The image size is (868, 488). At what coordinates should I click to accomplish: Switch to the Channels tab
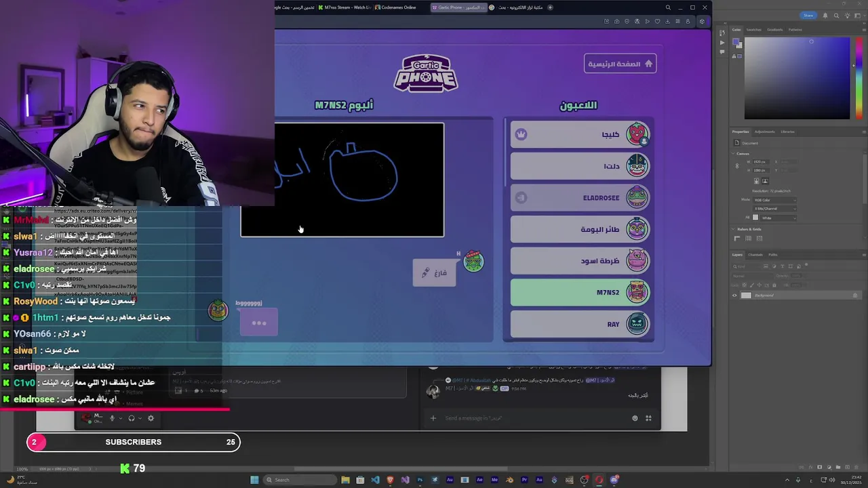755,255
